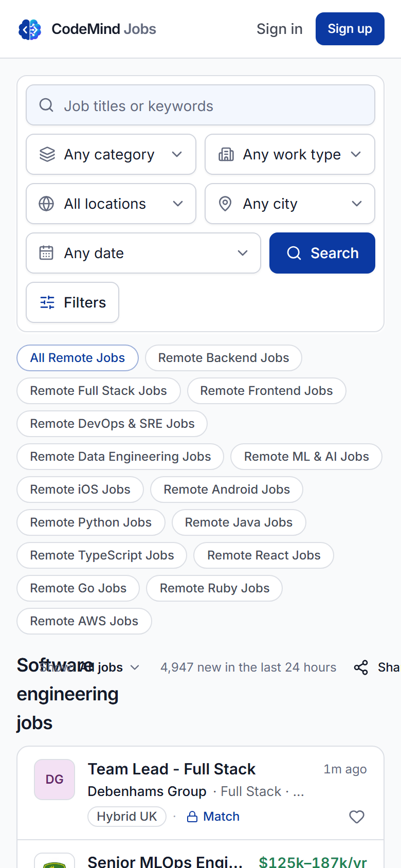Select the Remote Go Jobs chip
The height and width of the screenshot is (868, 401).
pyautogui.click(x=78, y=588)
